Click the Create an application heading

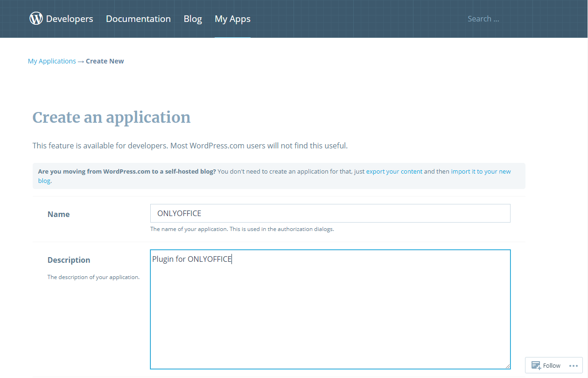[x=112, y=117]
